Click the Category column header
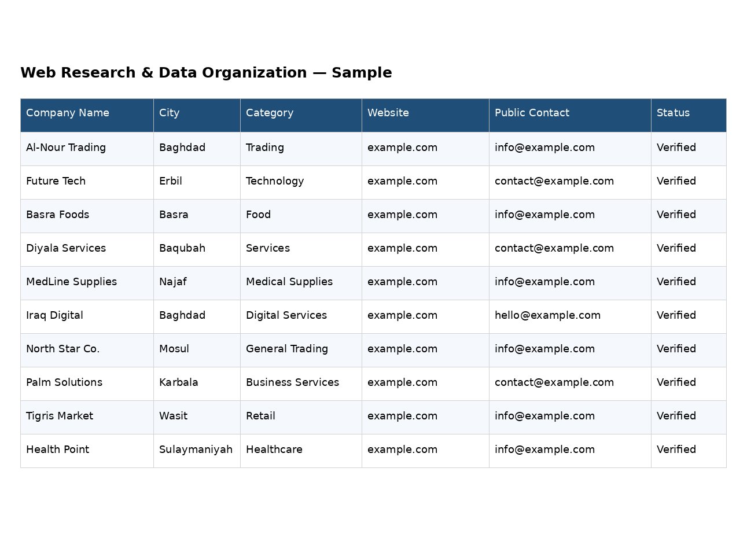747x560 pixels. (x=301, y=115)
